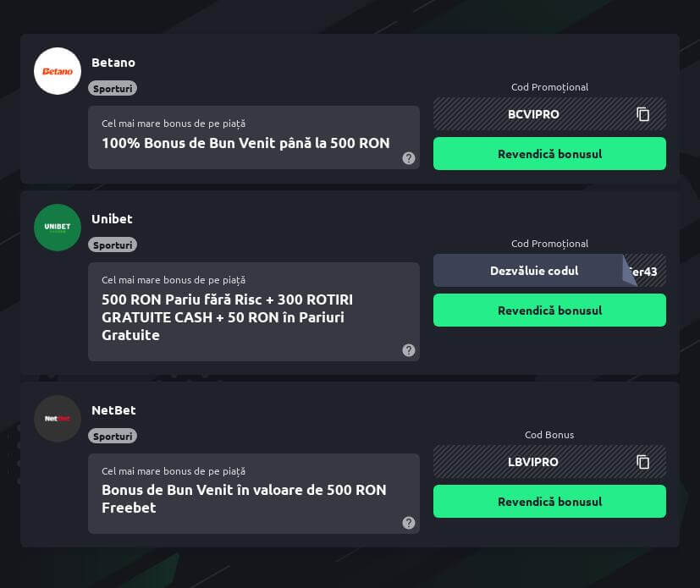Open the Betano title link
Viewport: 700px width, 588px height.
113,63
